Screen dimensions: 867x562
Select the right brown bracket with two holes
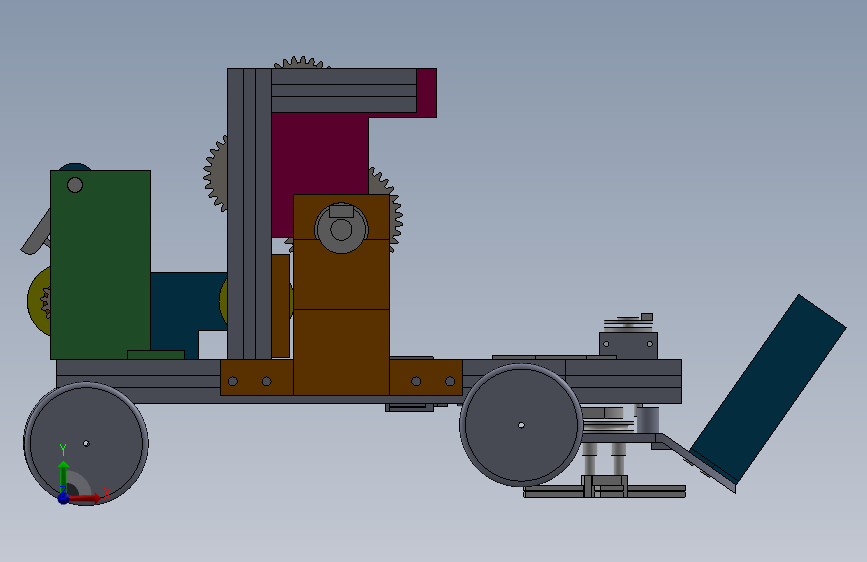tap(426, 377)
